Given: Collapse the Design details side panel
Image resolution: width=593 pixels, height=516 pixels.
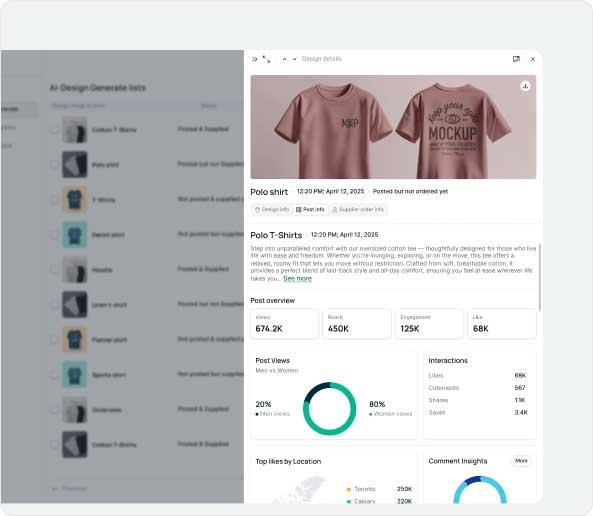Looking at the screenshot, I should [255, 59].
